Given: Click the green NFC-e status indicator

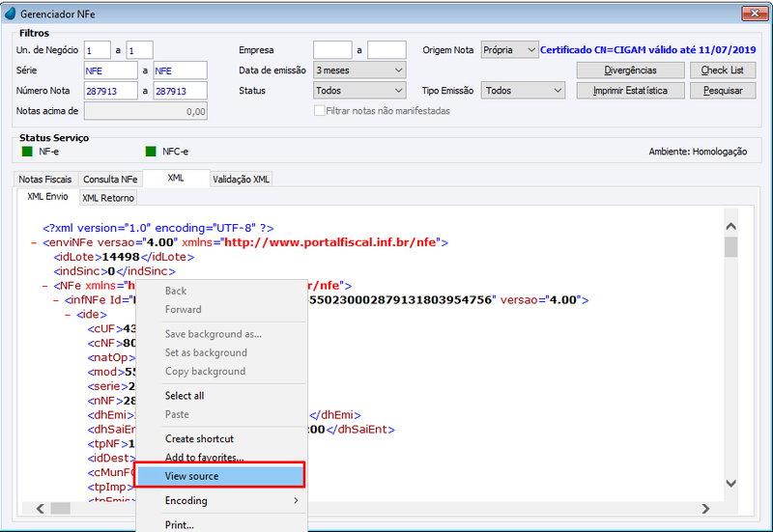Looking at the screenshot, I should click(151, 152).
